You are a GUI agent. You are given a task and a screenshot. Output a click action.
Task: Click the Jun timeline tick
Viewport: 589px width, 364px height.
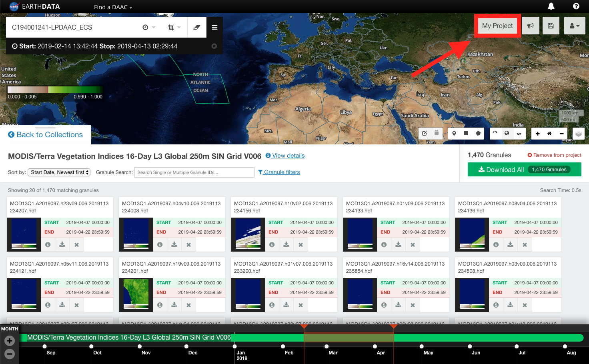click(470, 346)
